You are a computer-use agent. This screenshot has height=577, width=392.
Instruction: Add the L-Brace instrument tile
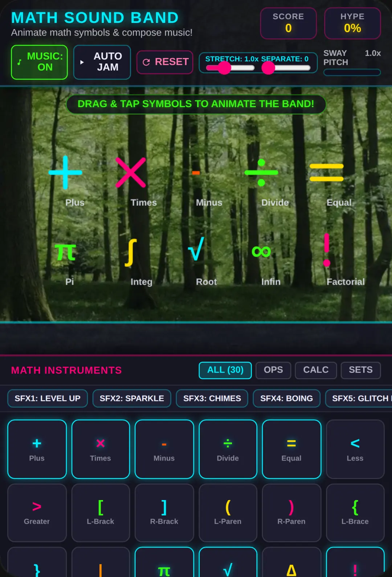[355, 513]
